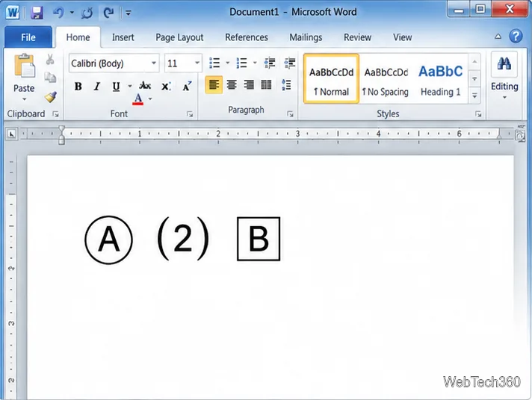Apply bulleted list
The width and height of the screenshot is (532, 400).
coord(214,63)
